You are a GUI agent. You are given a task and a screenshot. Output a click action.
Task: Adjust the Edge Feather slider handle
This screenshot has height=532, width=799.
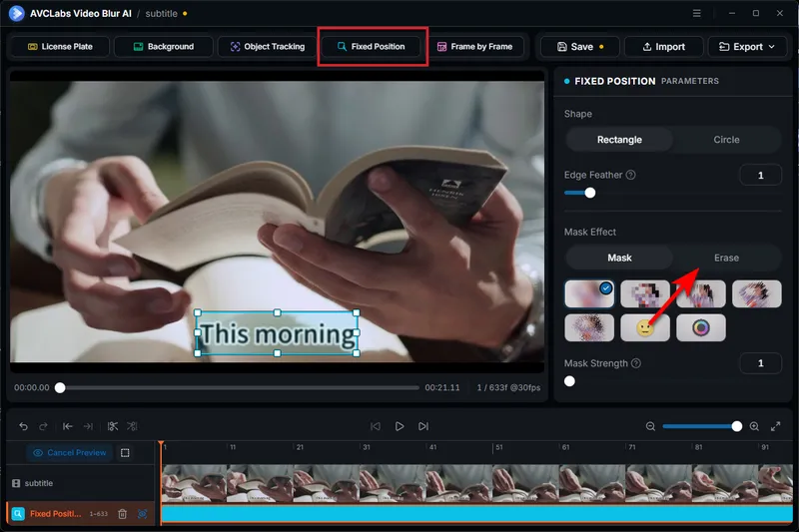click(x=589, y=193)
